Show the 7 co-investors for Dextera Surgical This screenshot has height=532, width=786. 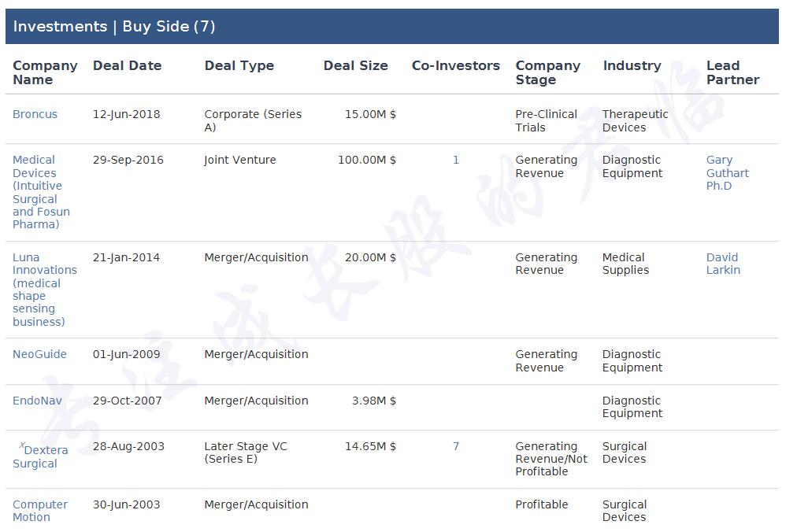tap(456, 446)
